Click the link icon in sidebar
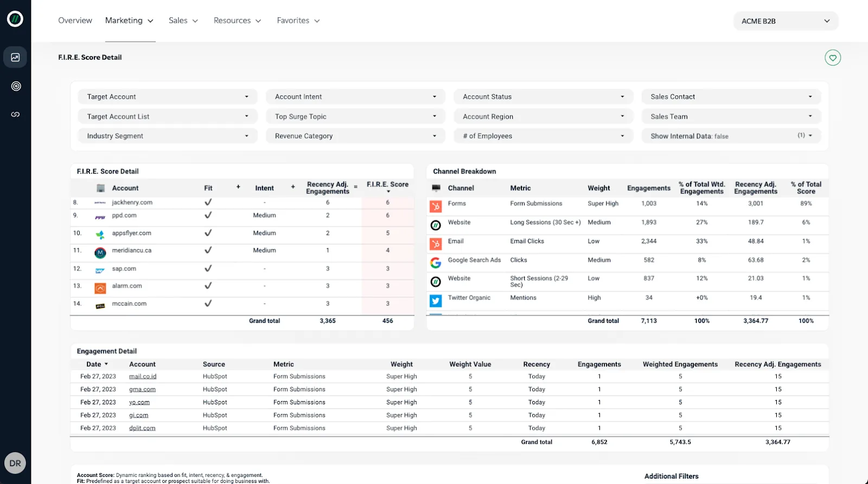 tap(15, 114)
